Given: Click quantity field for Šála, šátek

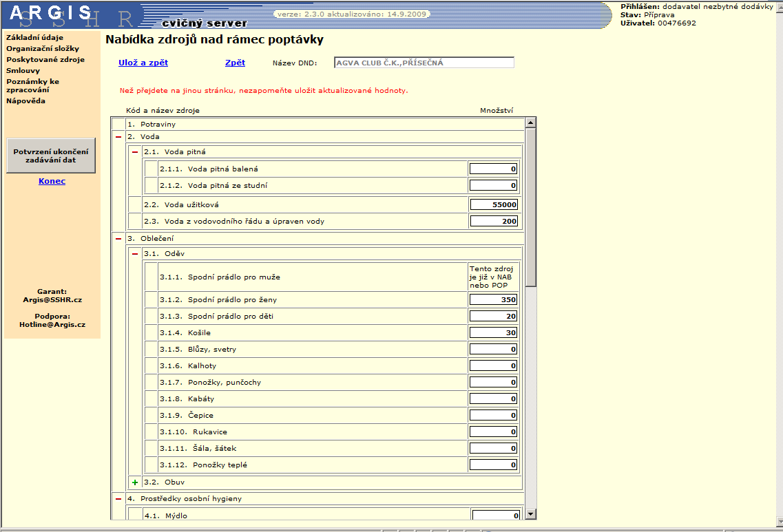Looking at the screenshot, I should (493, 448).
